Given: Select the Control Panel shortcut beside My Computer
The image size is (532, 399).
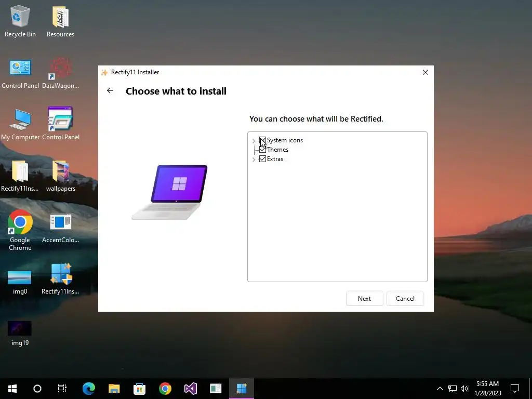Looking at the screenshot, I should click(60, 124).
